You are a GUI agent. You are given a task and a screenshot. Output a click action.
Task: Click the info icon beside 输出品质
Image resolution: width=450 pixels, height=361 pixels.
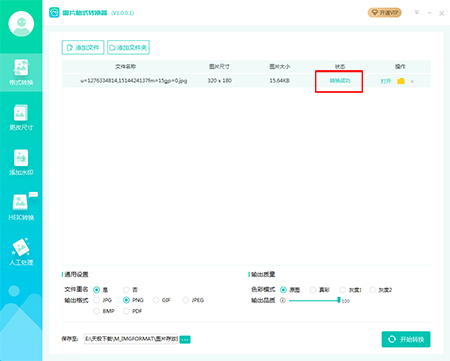pyautogui.click(x=283, y=300)
